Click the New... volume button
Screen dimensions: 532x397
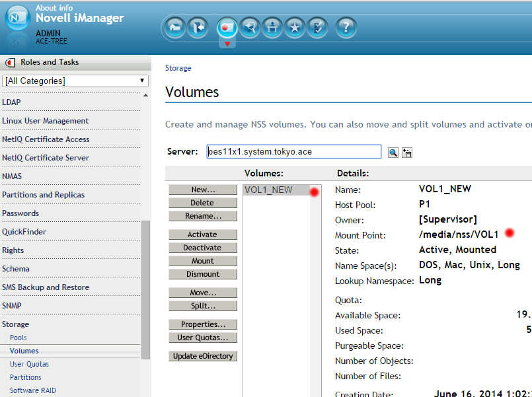(x=203, y=190)
